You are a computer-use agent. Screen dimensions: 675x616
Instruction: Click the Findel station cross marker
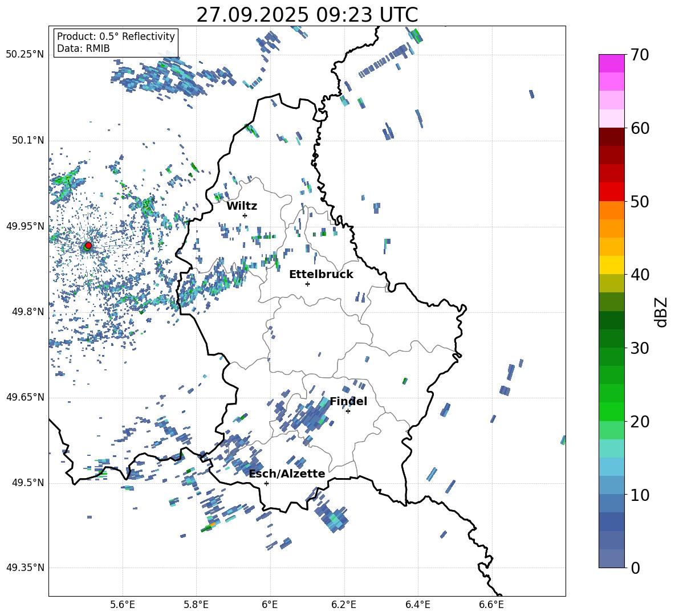(x=348, y=411)
